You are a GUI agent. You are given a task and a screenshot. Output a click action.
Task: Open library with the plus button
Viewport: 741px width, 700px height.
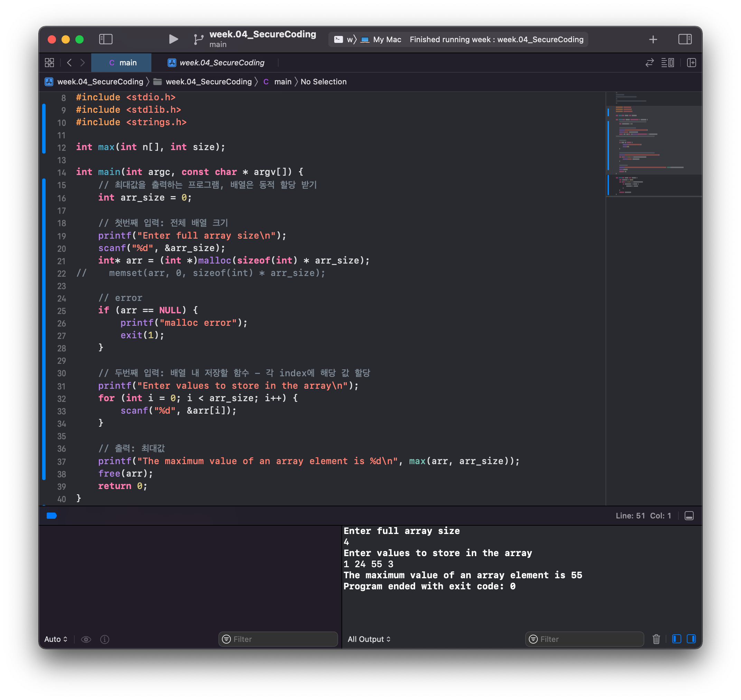tap(653, 39)
